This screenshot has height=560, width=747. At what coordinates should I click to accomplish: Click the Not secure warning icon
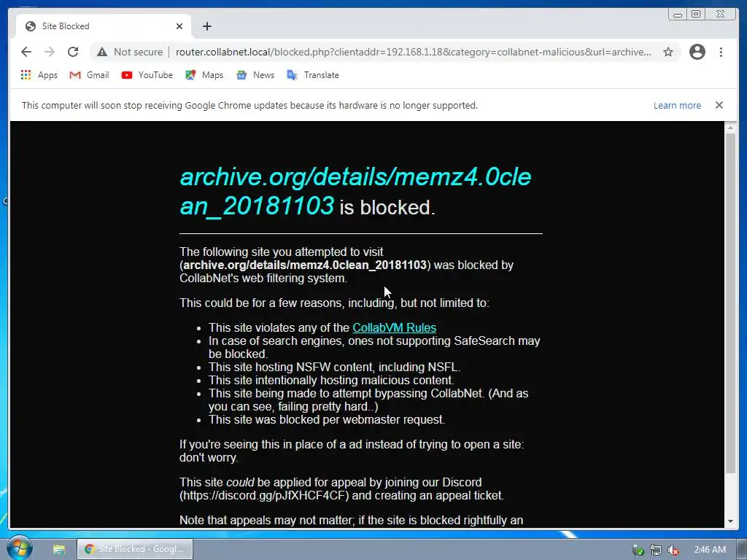(x=102, y=52)
